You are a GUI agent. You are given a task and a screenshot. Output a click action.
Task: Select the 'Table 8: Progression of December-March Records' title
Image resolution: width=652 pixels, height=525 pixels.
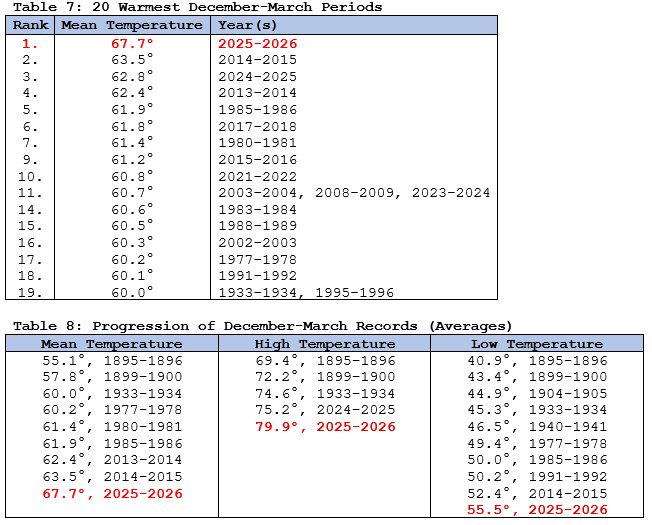[x=259, y=326]
